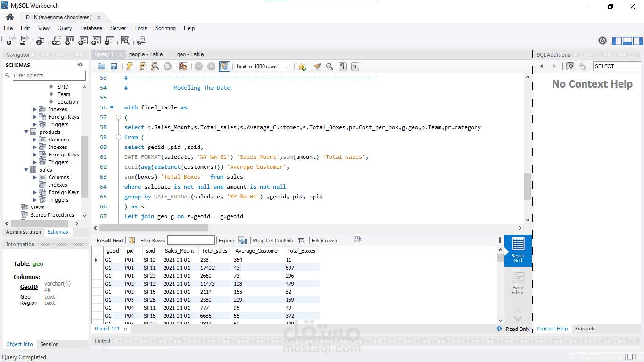Image resolution: width=644 pixels, height=362 pixels.
Task: Open a SQL script file in editor
Action: click(x=101, y=66)
